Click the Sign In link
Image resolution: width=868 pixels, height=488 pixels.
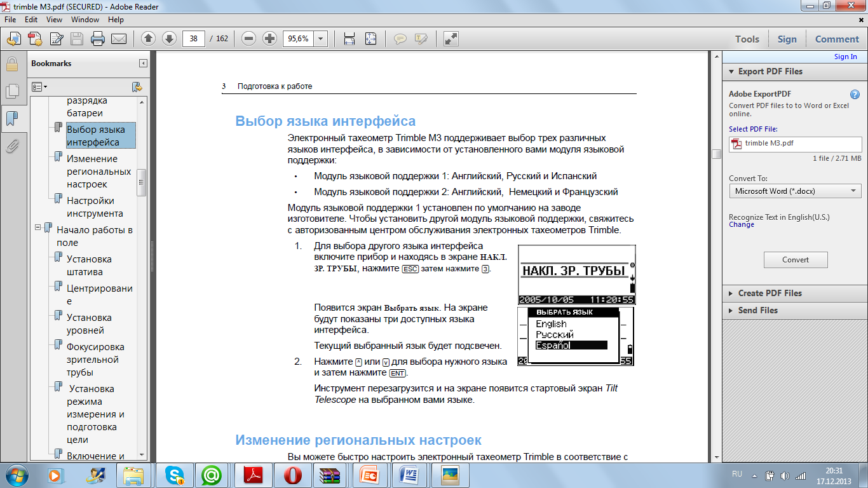[x=845, y=57]
